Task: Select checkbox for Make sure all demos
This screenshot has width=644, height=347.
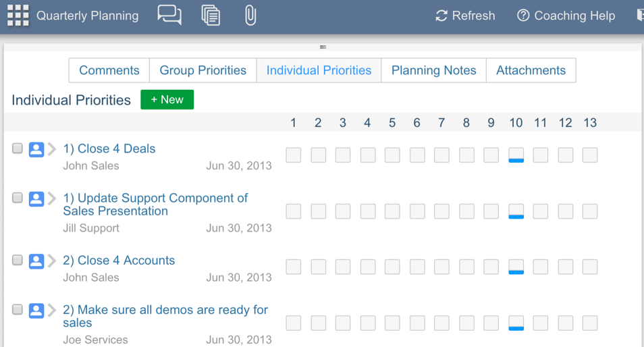Action: [18, 309]
